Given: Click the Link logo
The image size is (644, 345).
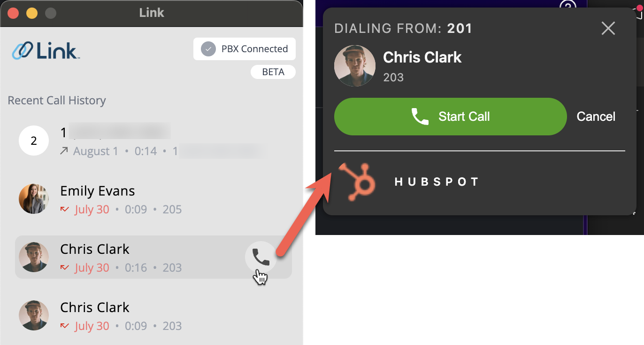Looking at the screenshot, I should 46,50.
